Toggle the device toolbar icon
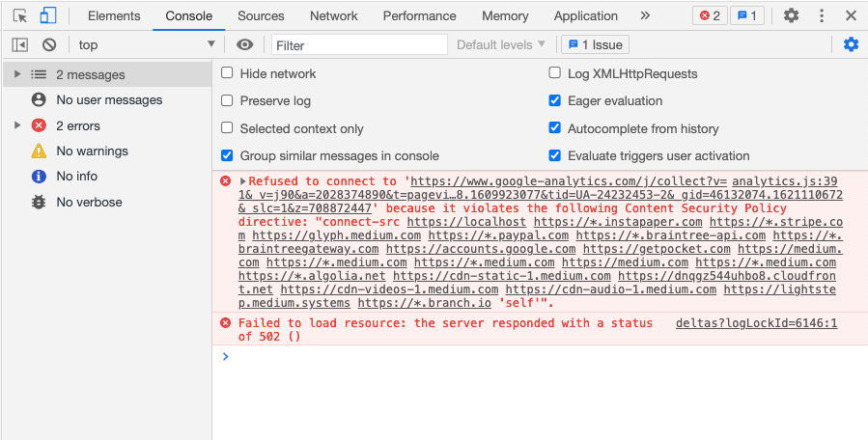Screen dimensions: 868x440 [x=47, y=16]
